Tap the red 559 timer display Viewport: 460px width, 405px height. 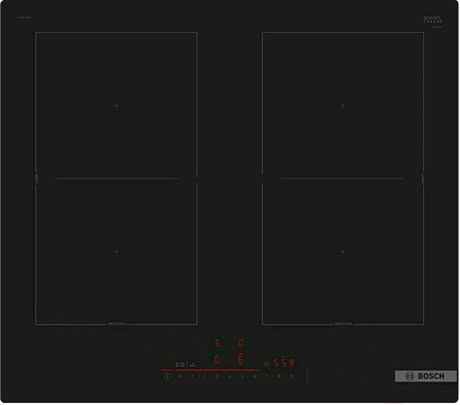pyautogui.click(x=284, y=363)
